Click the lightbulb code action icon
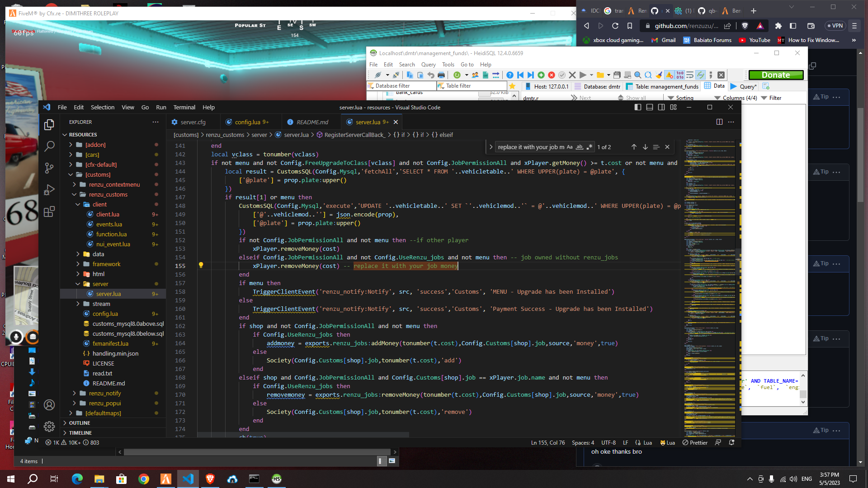The image size is (868, 488). tap(201, 266)
